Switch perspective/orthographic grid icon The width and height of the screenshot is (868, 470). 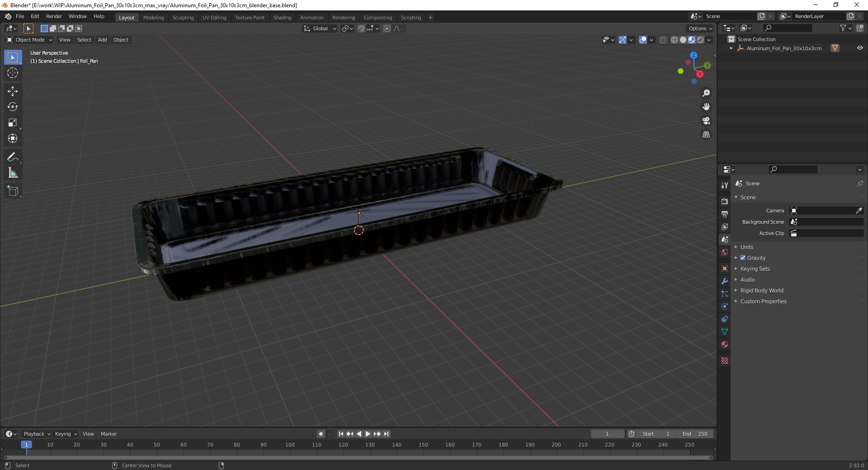coord(706,135)
